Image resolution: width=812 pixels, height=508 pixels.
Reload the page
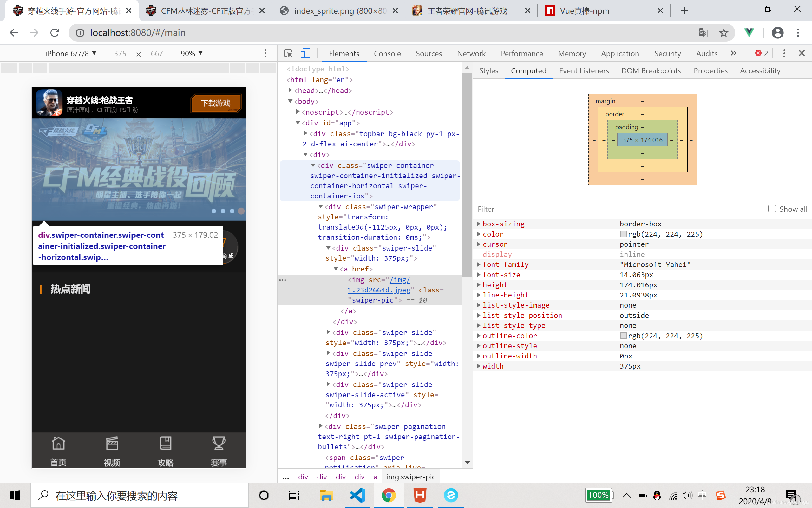coord(55,33)
